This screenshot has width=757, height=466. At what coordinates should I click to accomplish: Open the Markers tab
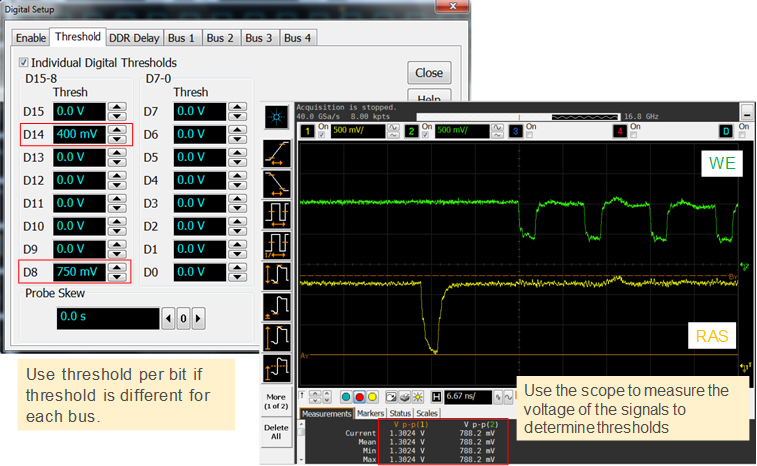370,413
